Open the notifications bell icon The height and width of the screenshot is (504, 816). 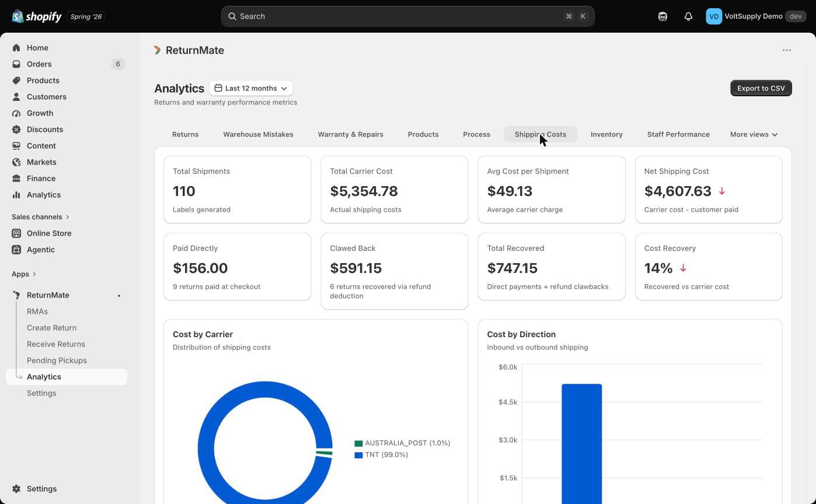688,16
